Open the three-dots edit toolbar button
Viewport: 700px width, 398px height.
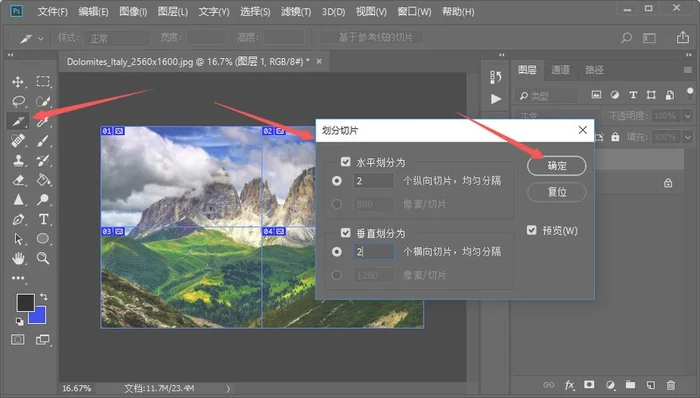[18, 278]
